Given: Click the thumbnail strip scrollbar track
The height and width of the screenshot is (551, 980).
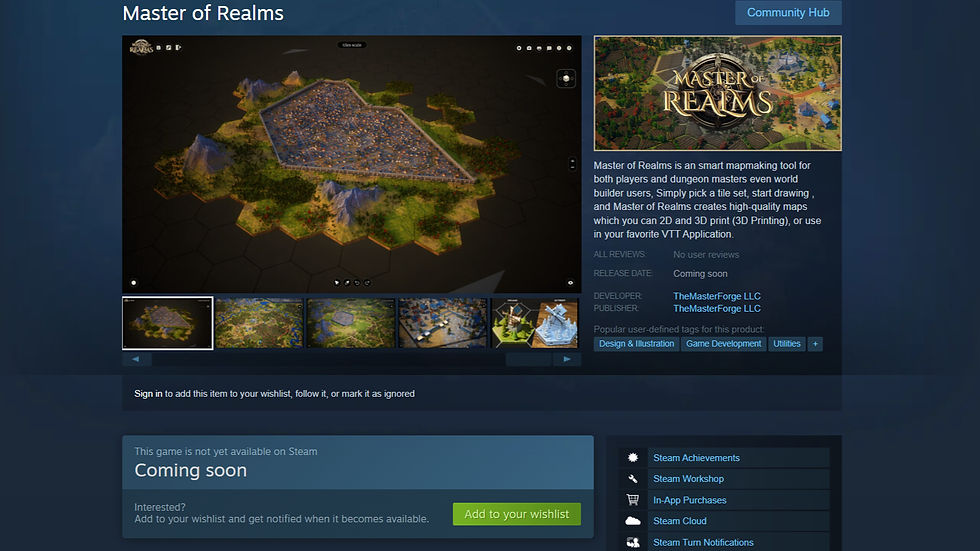Looking at the screenshot, I should pyautogui.click(x=352, y=359).
